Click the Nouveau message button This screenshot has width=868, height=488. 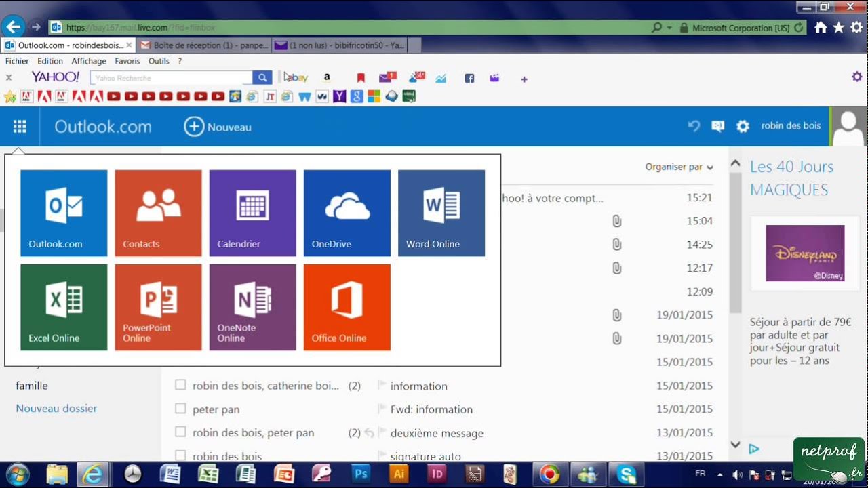click(218, 127)
